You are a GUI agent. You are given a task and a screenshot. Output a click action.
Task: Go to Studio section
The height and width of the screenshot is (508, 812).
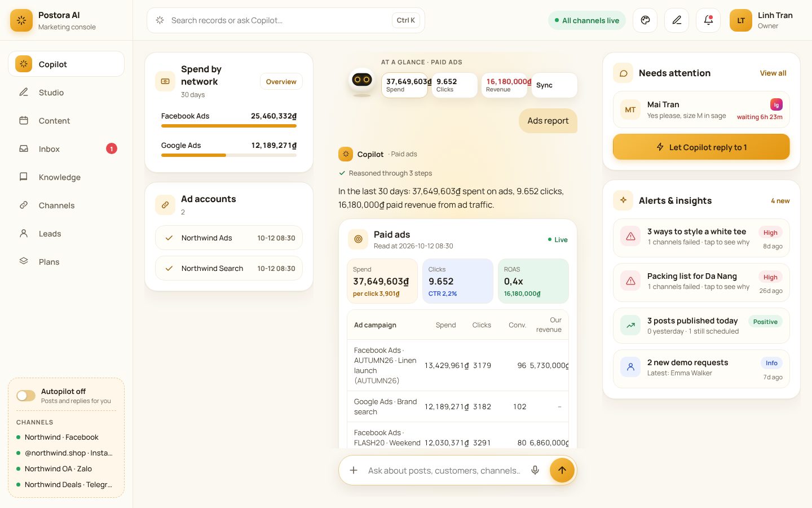(66, 92)
